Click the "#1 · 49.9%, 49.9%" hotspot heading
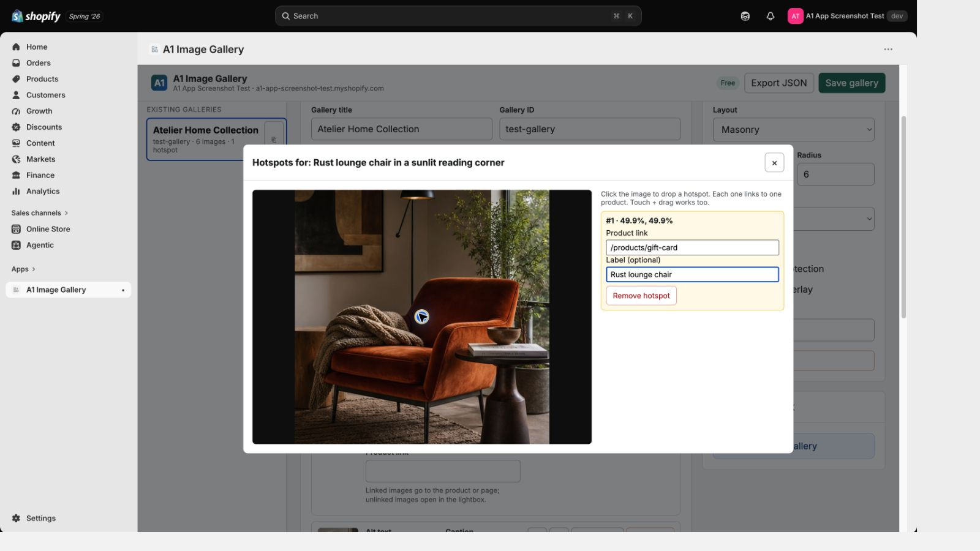 (639, 221)
